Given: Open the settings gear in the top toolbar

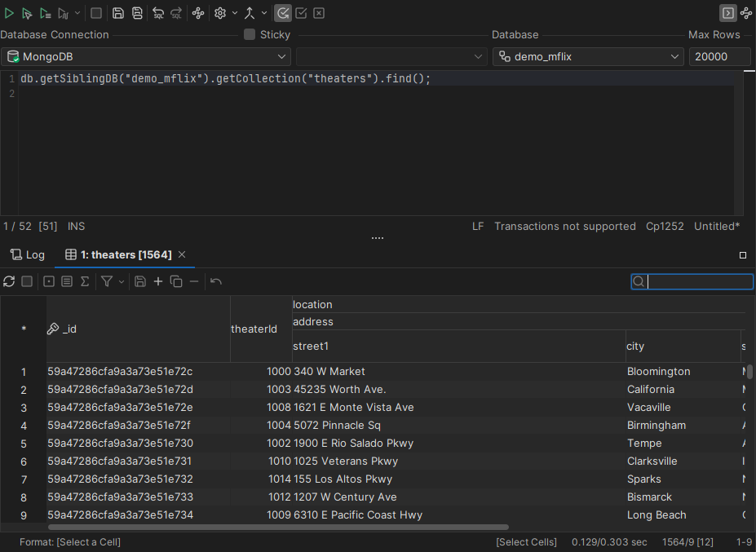Looking at the screenshot, I should coord(220,12).
